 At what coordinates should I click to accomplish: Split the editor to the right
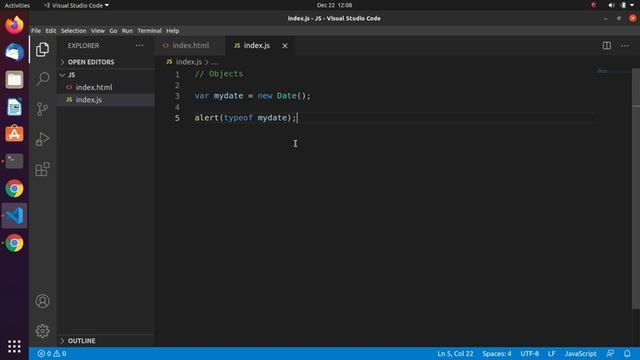tap(607, 46)
